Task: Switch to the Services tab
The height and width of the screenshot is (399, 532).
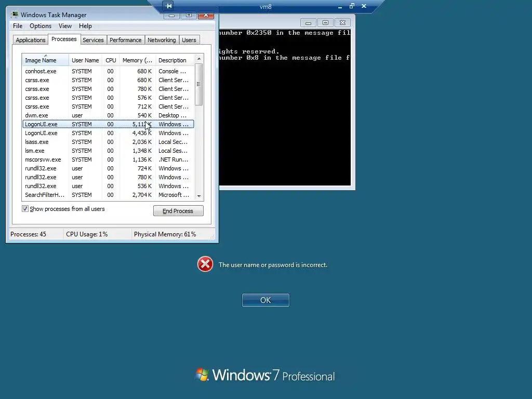Action: 93,40
